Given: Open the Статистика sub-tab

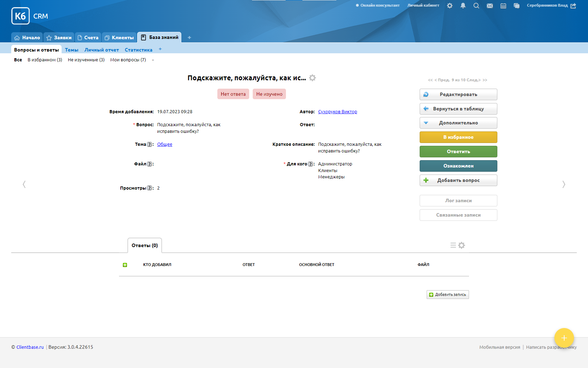Looking at the screenshot, I should pos(139,50).
